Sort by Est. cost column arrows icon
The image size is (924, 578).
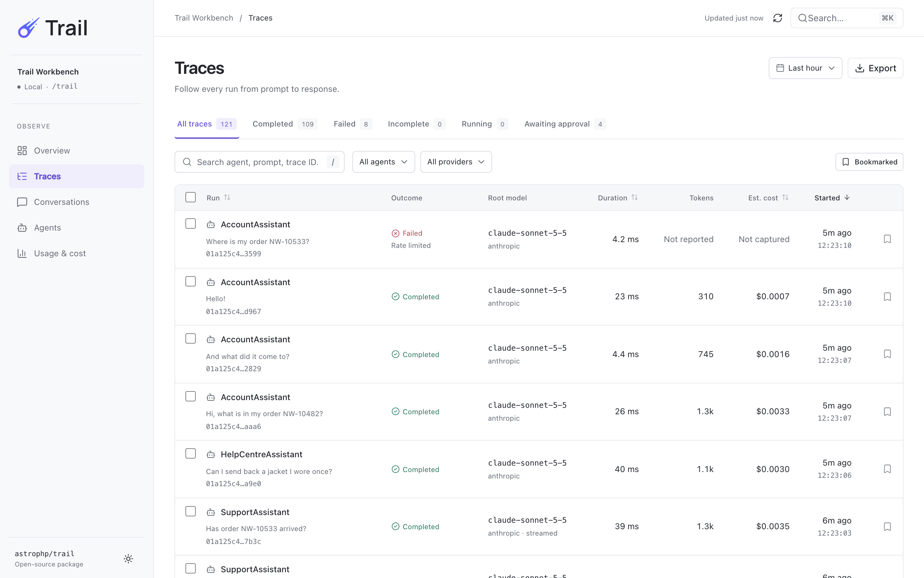785,197
